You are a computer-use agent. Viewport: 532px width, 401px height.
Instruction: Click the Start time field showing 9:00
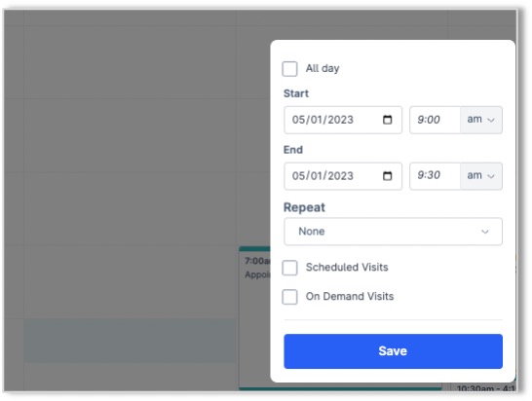coord(435,120)
